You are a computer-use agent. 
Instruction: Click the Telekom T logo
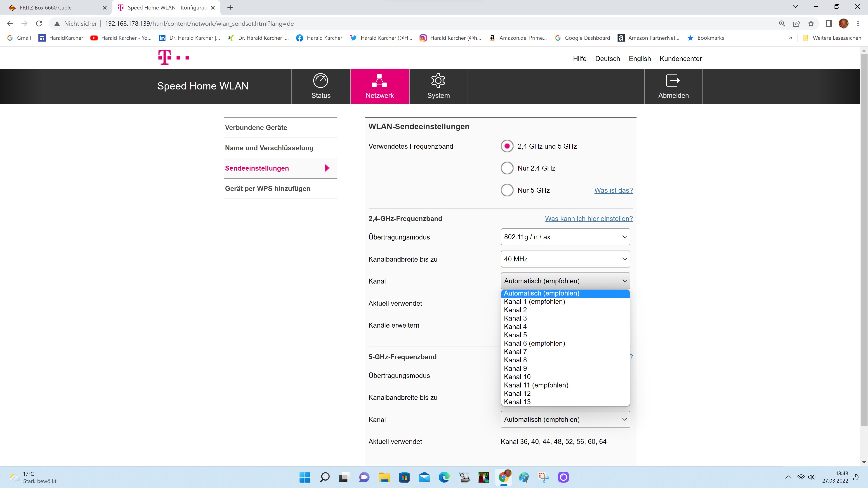pos(165,57)
